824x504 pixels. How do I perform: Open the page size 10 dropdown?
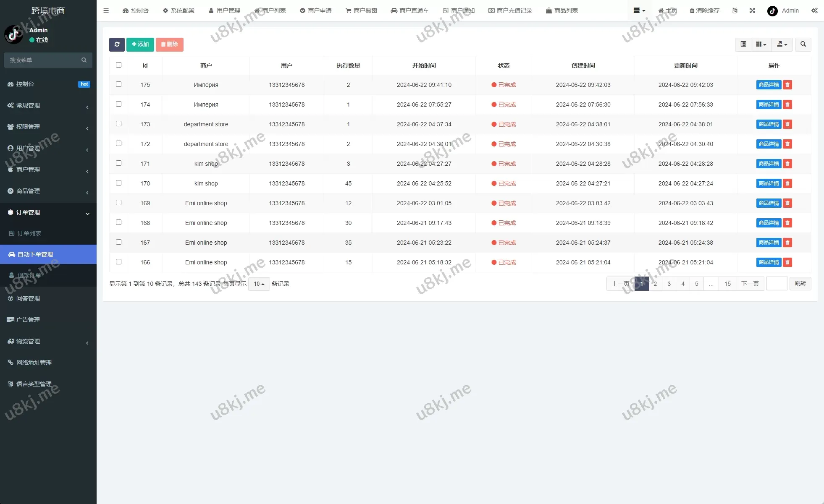pos(259,284)
